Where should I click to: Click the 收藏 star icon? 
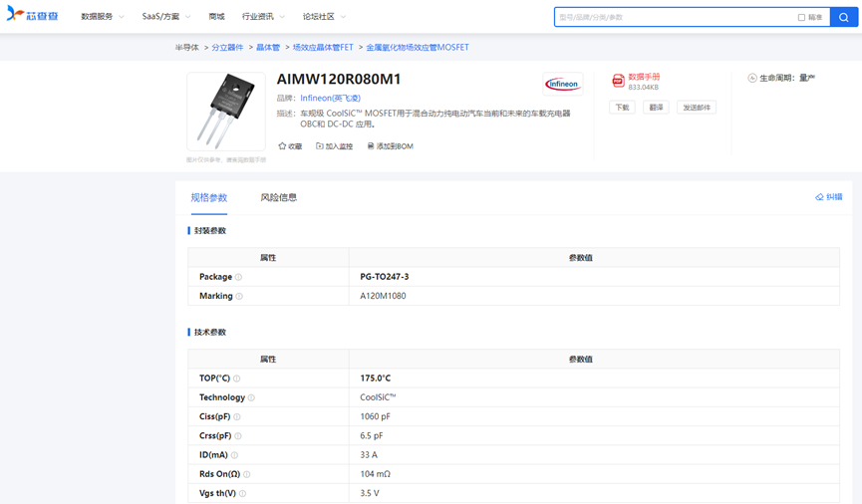(x=282, y=146)
